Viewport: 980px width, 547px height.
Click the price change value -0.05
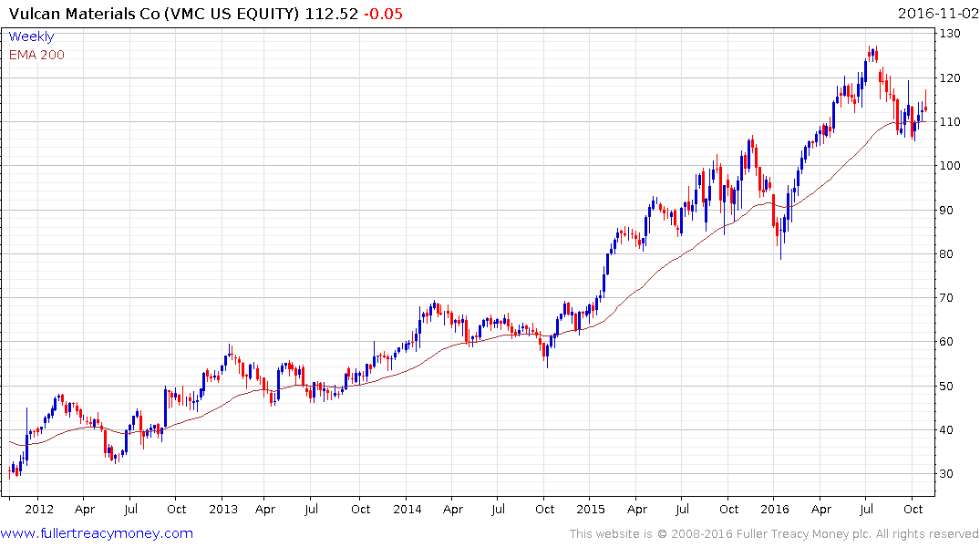coord(383,13)
